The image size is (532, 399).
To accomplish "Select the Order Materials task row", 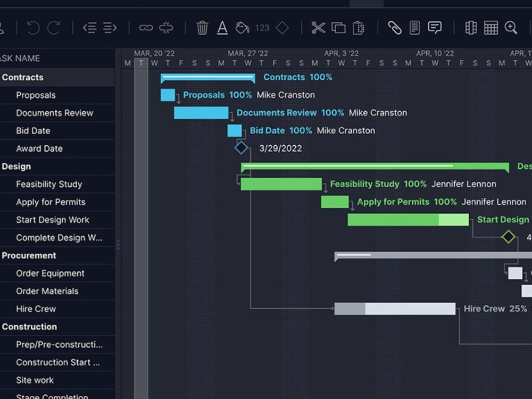I will tap(57, 291).
